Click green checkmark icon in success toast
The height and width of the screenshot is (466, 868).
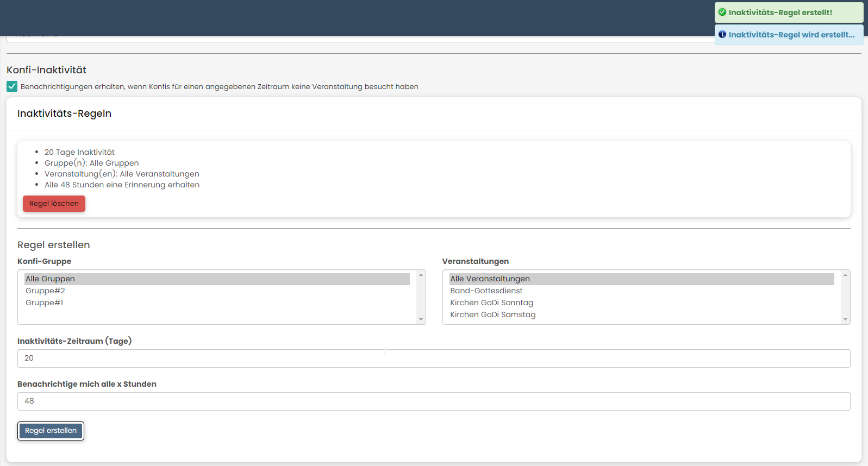click(x=722, y=12)
